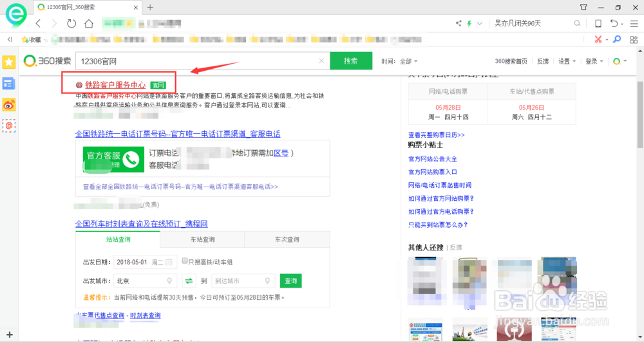Open 查看完整购票日历>> link
644x343 pixels.
click(437, 134)
